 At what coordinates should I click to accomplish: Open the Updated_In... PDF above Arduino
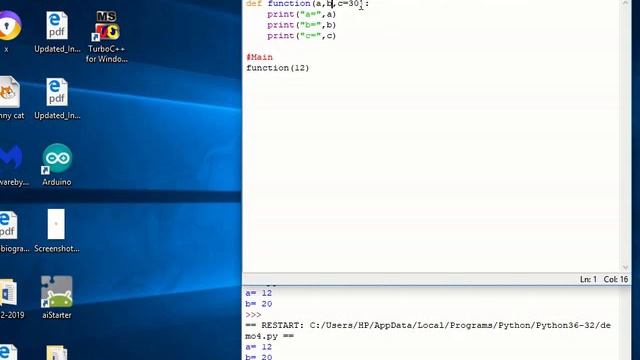click(x=57, y=99)
